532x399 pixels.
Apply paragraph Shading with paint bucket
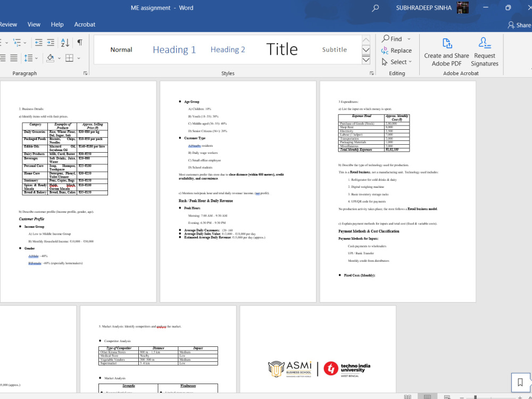[50, 58]
